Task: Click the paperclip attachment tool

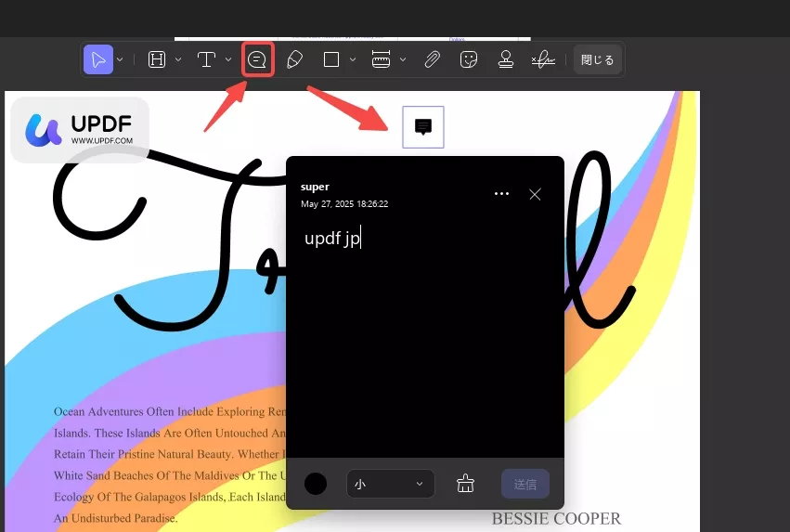Action: [432, 59]
